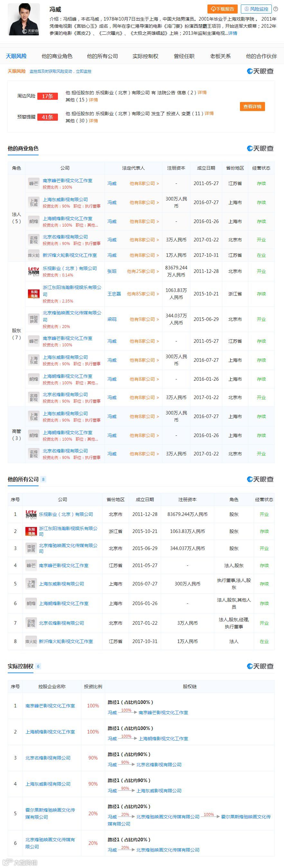Click 上海东威 logo in 他的所有公司 row 5
284x868 pixels.
pos(31,584)
